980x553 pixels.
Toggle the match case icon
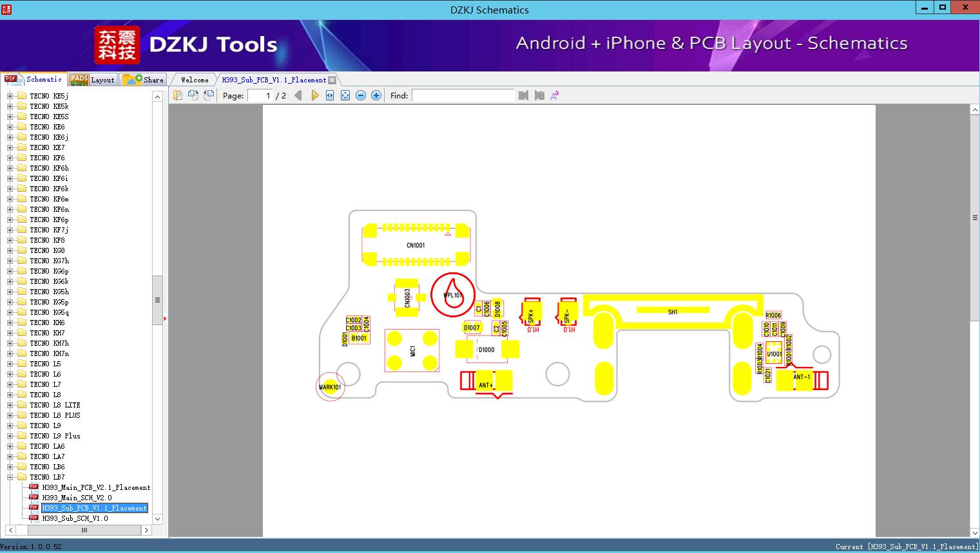[x=555, y=95]
